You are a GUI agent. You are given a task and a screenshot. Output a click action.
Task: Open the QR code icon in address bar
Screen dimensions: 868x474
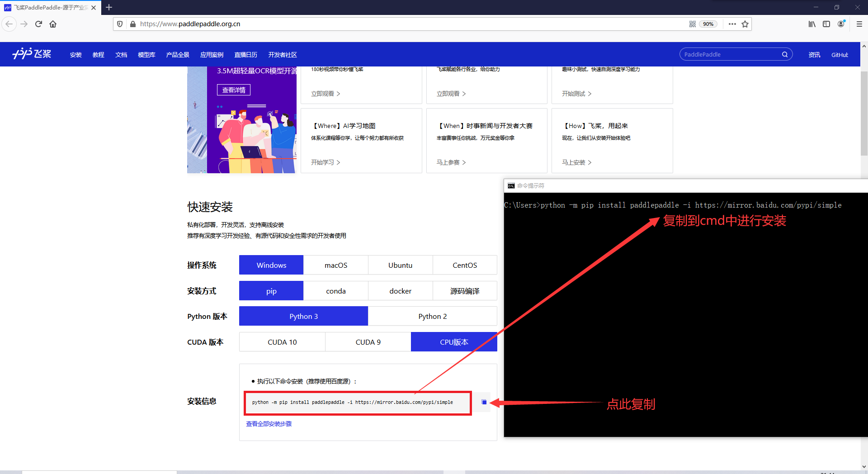pyautogui.click(x=692, y=24)
